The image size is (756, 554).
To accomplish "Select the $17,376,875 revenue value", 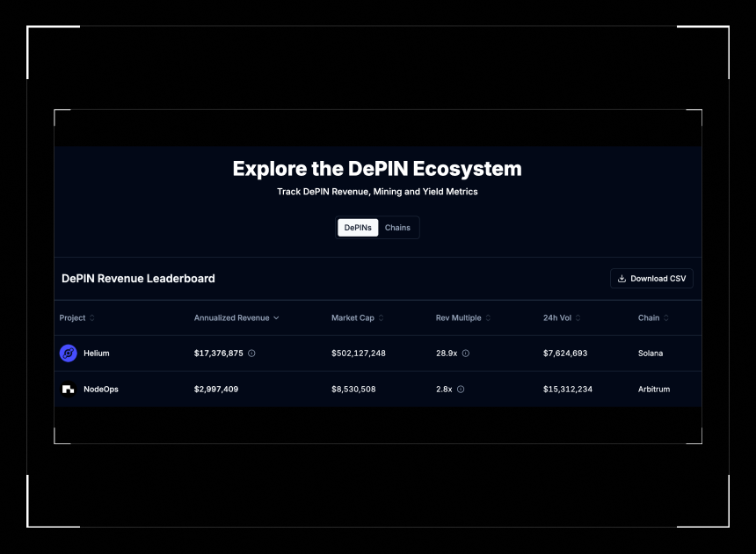I will (218, 354).
